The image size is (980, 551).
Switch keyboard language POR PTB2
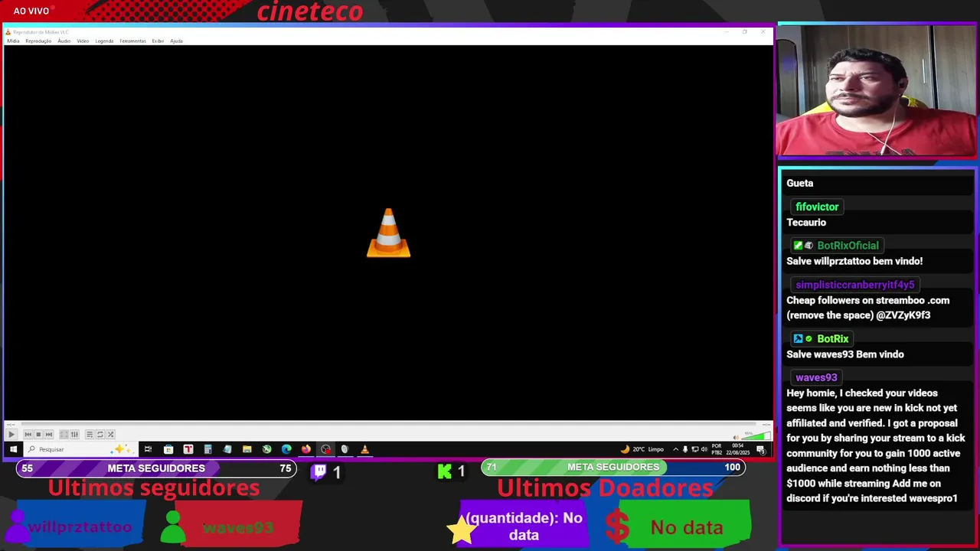pos(717,449)
